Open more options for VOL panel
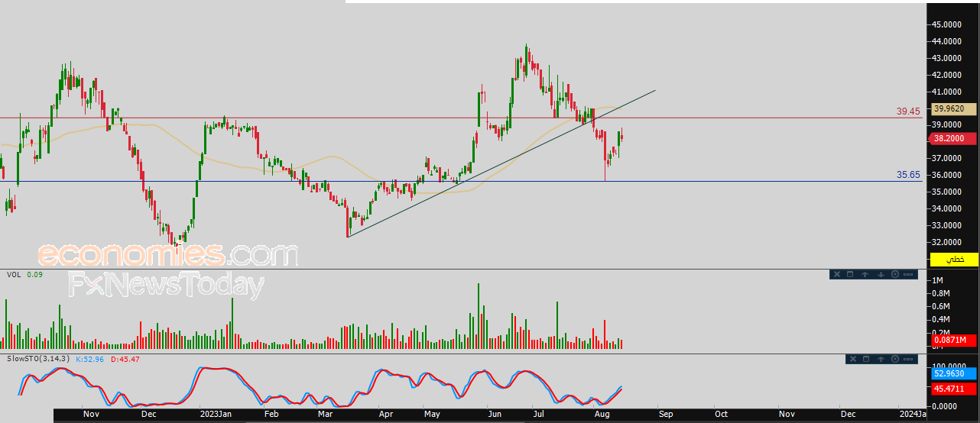The width and height of the screenshot is (980, 423). click(x=908, y=274)
